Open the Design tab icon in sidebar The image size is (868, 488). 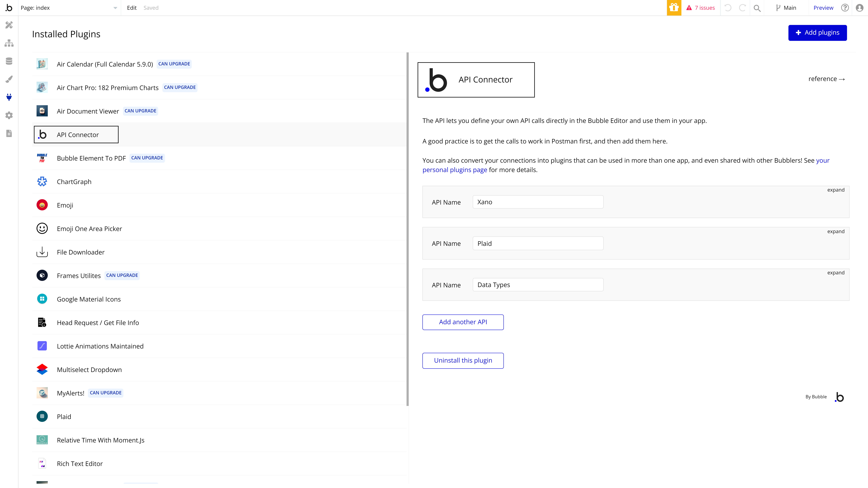[x=9, y=25]
